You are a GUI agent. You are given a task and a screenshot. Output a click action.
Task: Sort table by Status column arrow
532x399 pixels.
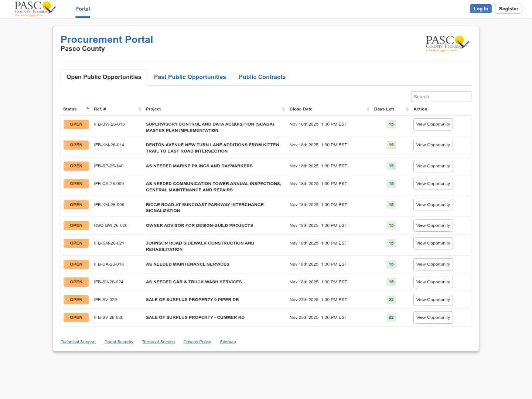click(x=88, y=108)
